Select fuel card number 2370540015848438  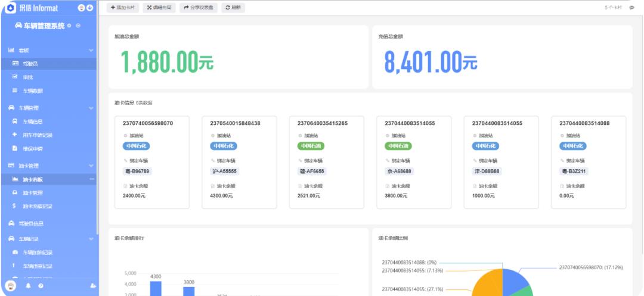[x=235, y=123]
